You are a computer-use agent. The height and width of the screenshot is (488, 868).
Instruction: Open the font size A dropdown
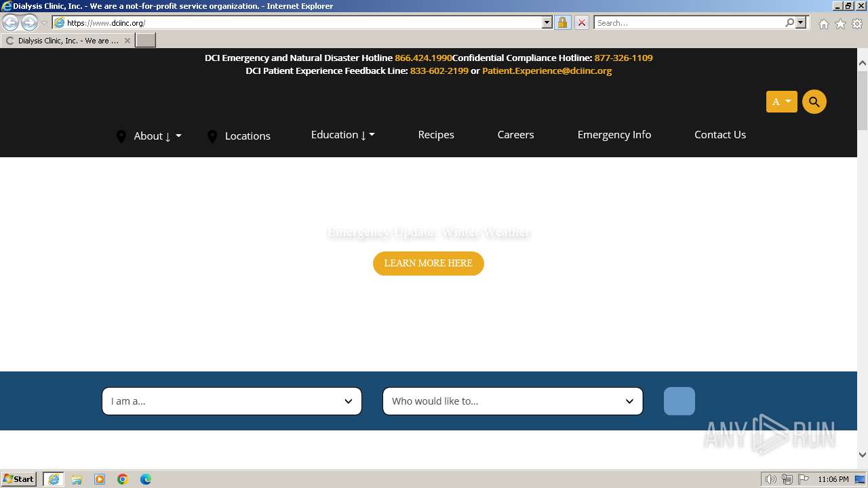782,102
